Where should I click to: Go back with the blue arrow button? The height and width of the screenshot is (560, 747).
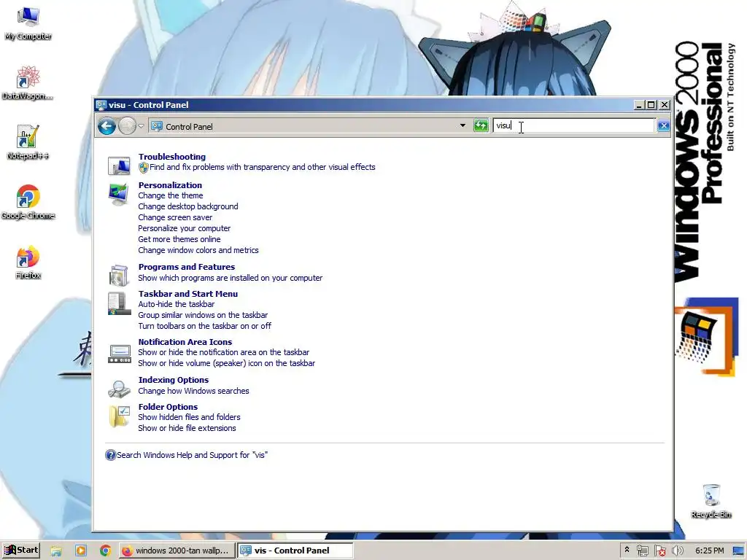coord(107,126)
